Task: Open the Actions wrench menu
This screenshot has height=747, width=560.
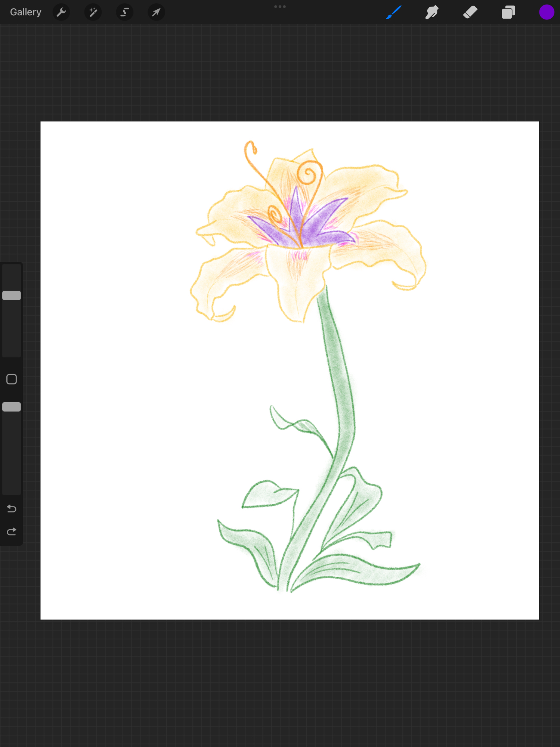Action: pos(61,12)
